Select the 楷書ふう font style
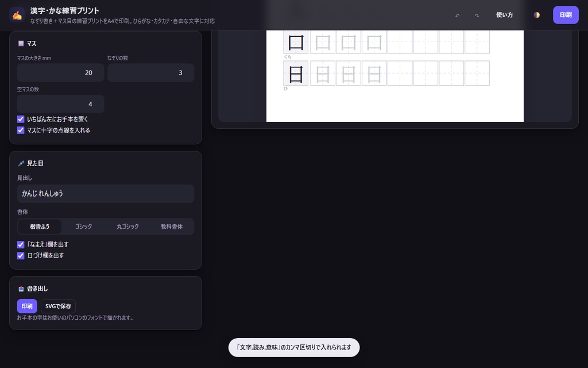The image size is (588, 368). pos(40,227)
